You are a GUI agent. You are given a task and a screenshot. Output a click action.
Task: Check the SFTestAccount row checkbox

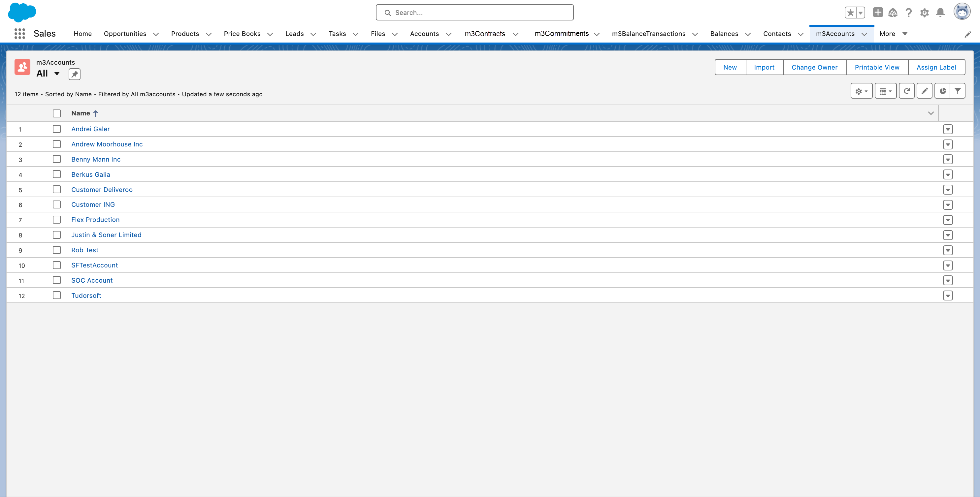tap(57, 265)
